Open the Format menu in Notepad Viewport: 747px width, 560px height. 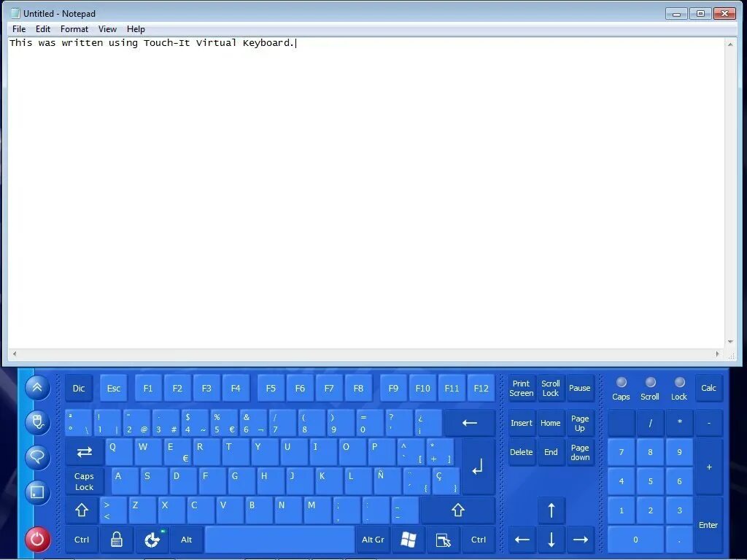pos(74,29)
